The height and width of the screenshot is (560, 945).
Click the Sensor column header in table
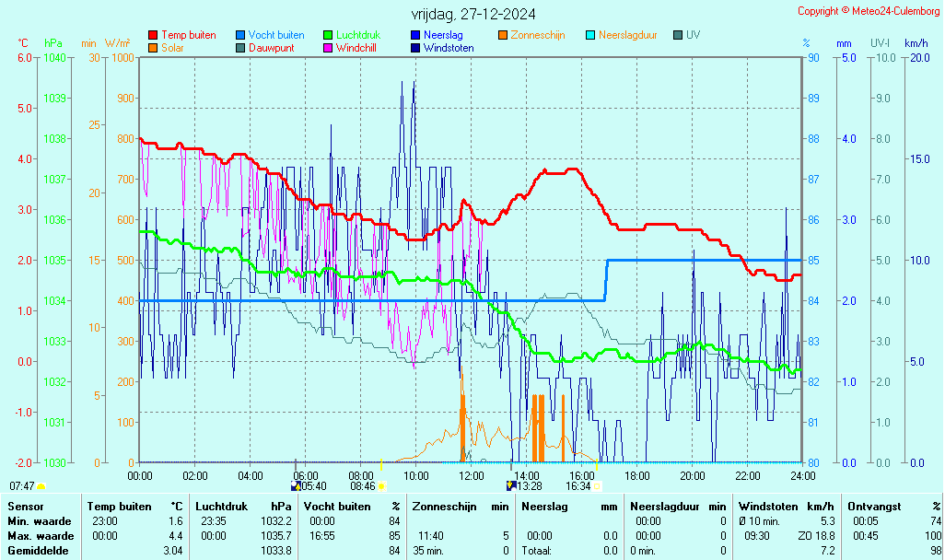click(x=25, y=506)
